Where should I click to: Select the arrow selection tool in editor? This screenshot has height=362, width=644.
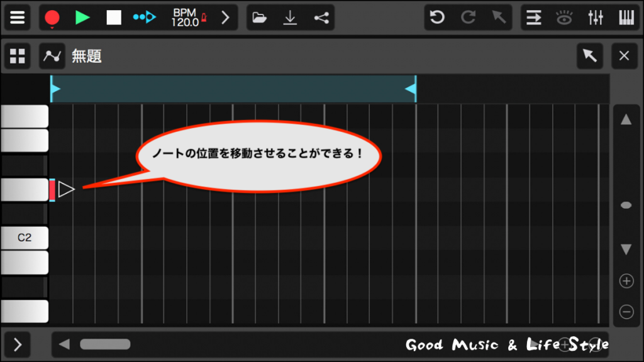click(590, 56)
